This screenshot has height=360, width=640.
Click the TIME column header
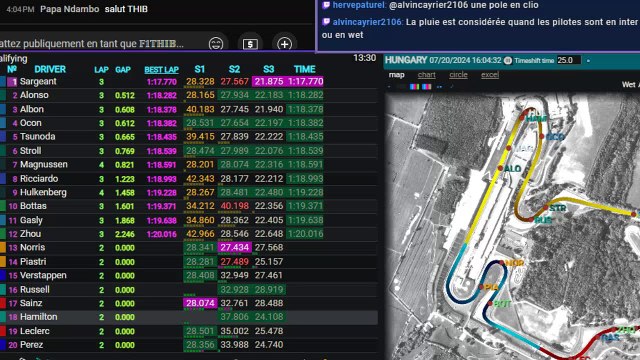(304, 69)
